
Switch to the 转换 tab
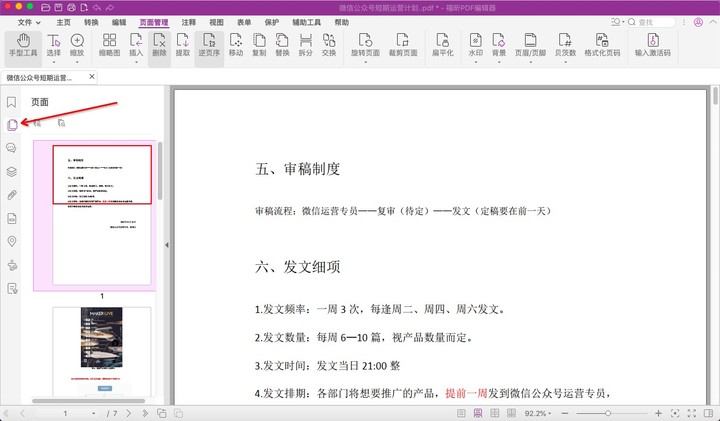91,22
